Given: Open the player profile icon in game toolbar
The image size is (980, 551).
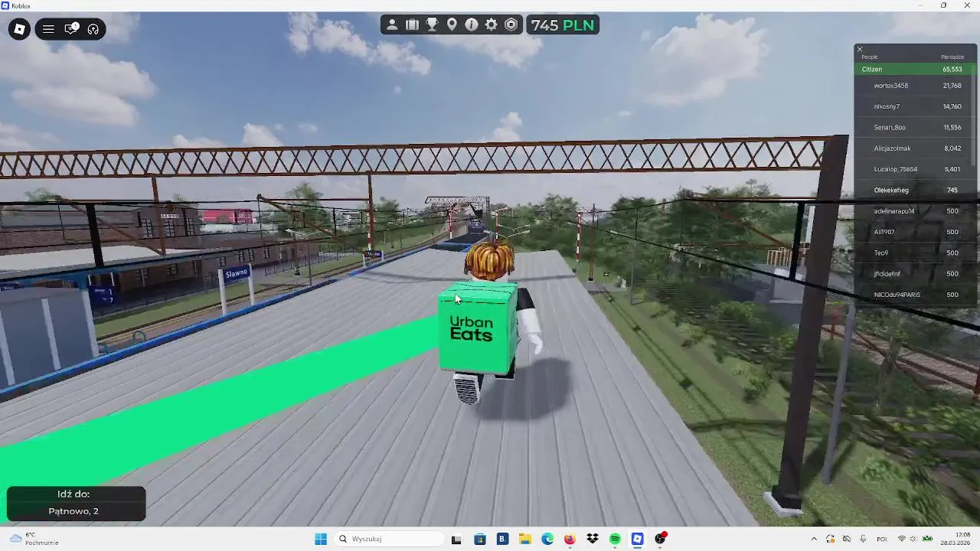Looking at the screenshot, I should pyautogui.click(x=392, y=25).
